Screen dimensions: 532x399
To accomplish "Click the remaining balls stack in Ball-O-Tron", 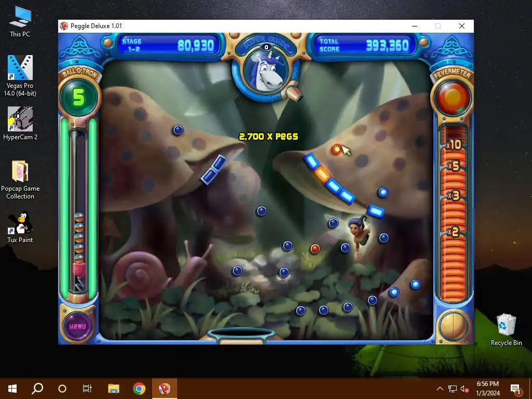I will pos(79,238).
